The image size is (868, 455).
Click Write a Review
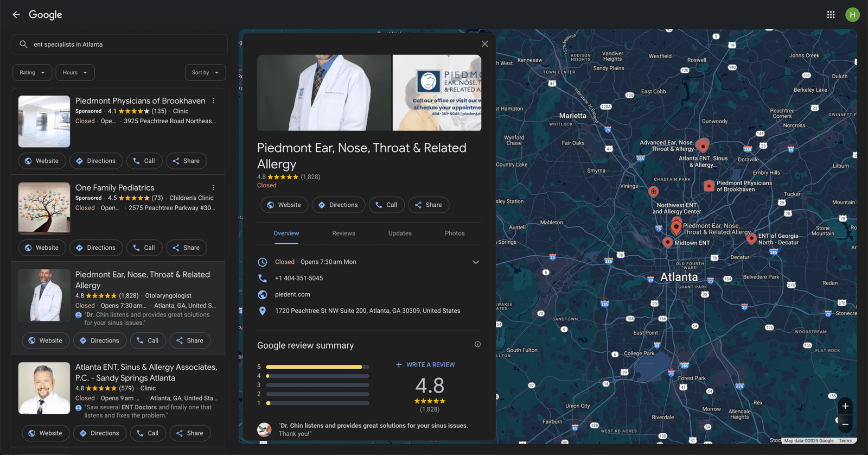425,365
